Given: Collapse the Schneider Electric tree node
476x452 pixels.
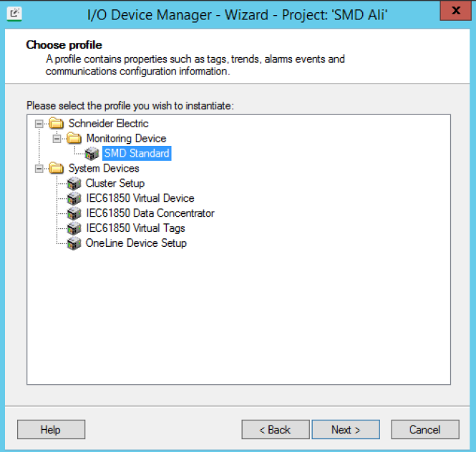Looking at the screenshot, I should pos(39,124).
